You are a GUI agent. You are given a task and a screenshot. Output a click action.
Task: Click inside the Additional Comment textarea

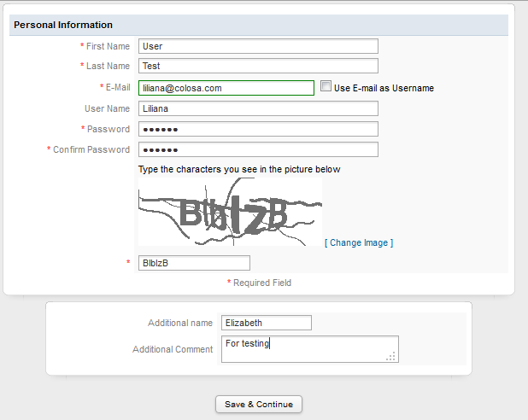[x=308, y=348]
